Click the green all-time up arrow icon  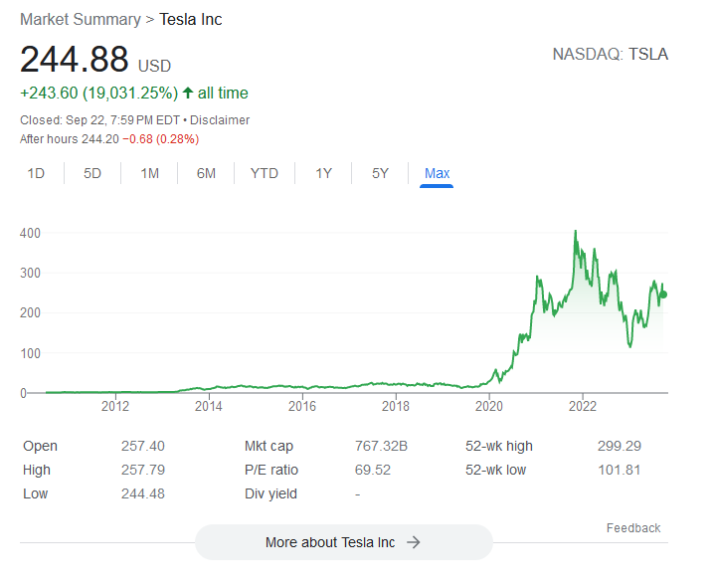tap(188, 94)
